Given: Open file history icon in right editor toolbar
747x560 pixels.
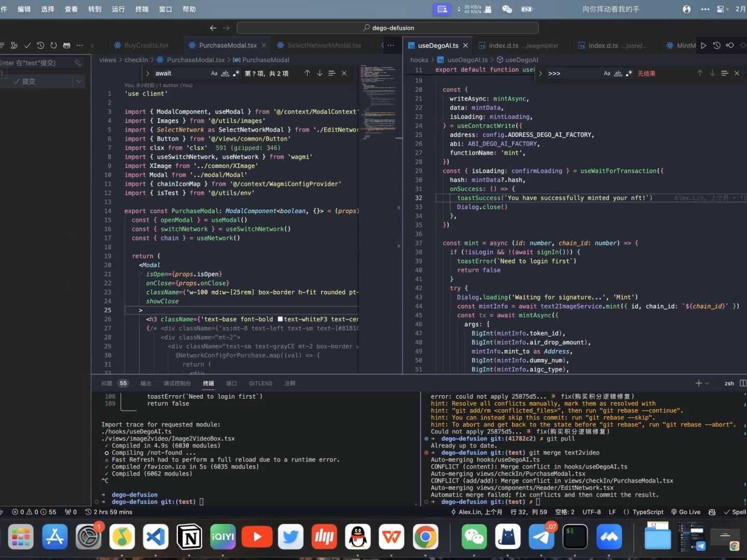Looking at the screenshot, I should pos(717,46).
